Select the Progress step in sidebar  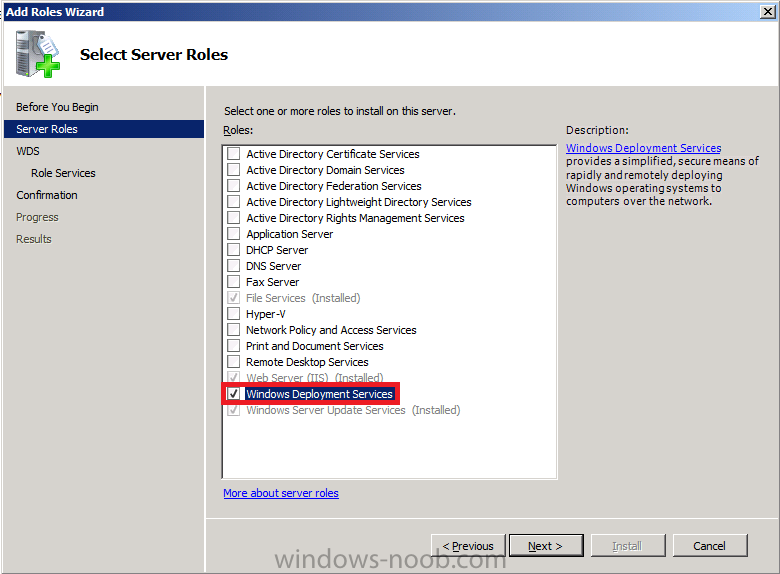click(x=37, y=217)
